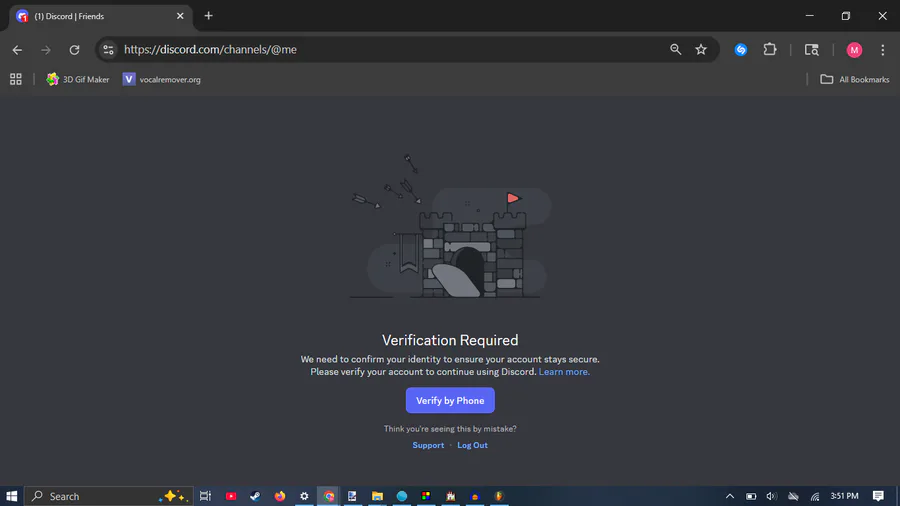Click the browser forward arrow
Screen dimensions: 900x506
click(46, 50)
